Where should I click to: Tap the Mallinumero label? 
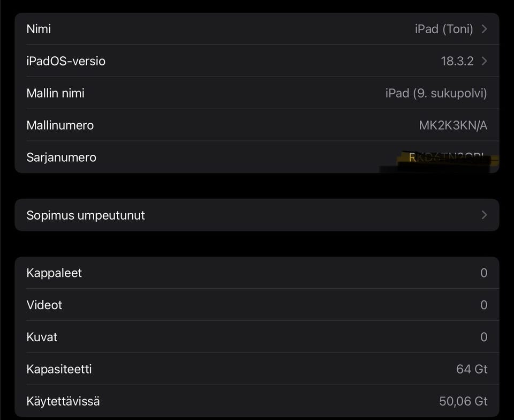click(x=60, y=125)
